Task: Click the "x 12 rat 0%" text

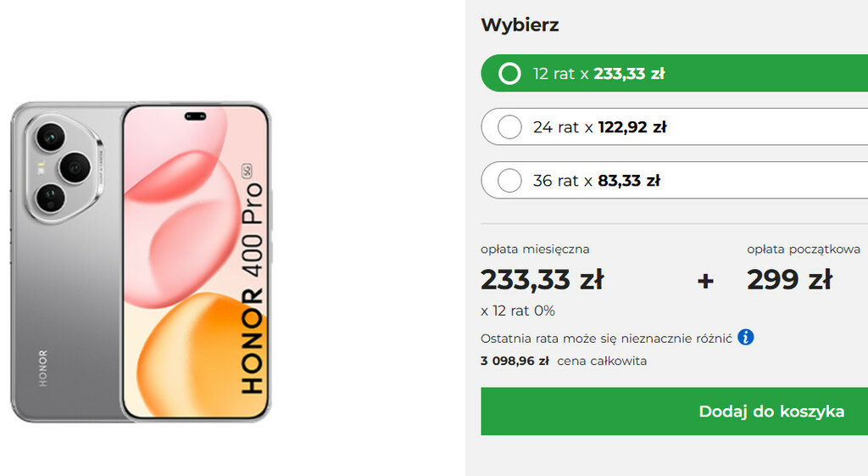Action: coord(518,311)
